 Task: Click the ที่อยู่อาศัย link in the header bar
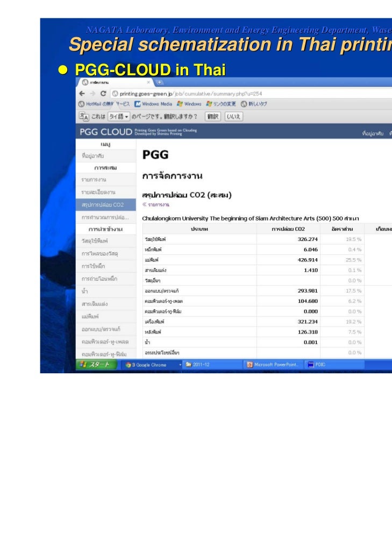click(373, 133)
